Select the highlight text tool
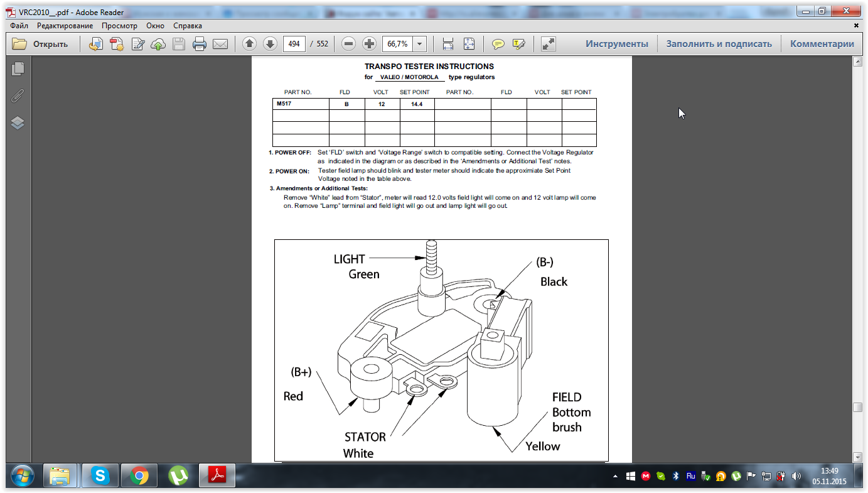Screen dimensions: 868x493 pos(518,44)
